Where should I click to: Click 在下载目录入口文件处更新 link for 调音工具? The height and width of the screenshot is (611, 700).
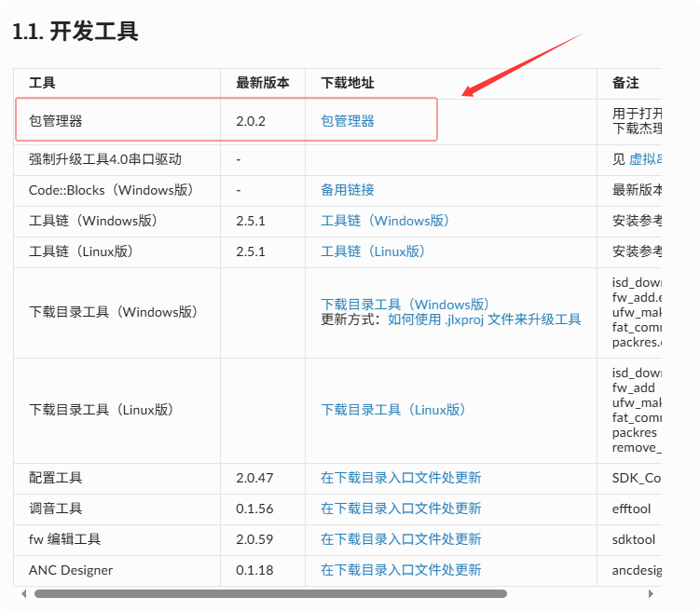pyautogui.click(x=401, y=509)
